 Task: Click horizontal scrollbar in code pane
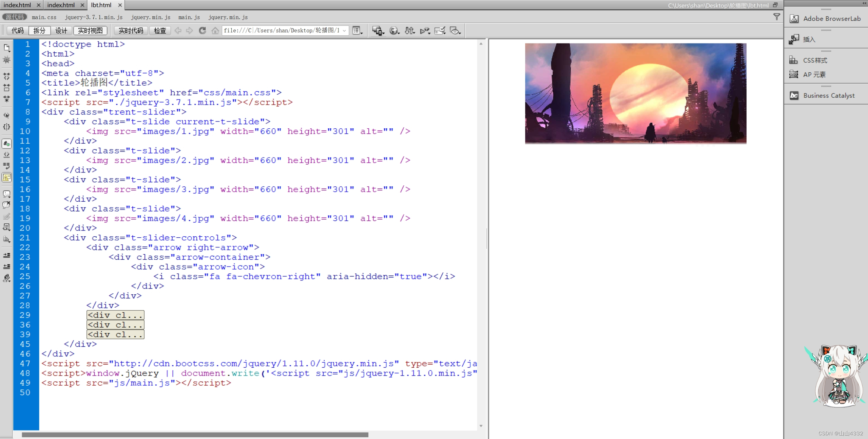(195, 435)
